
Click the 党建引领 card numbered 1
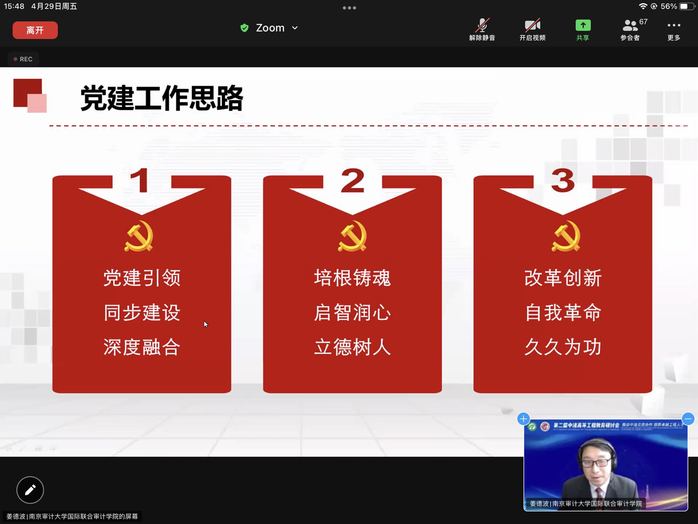142,285
